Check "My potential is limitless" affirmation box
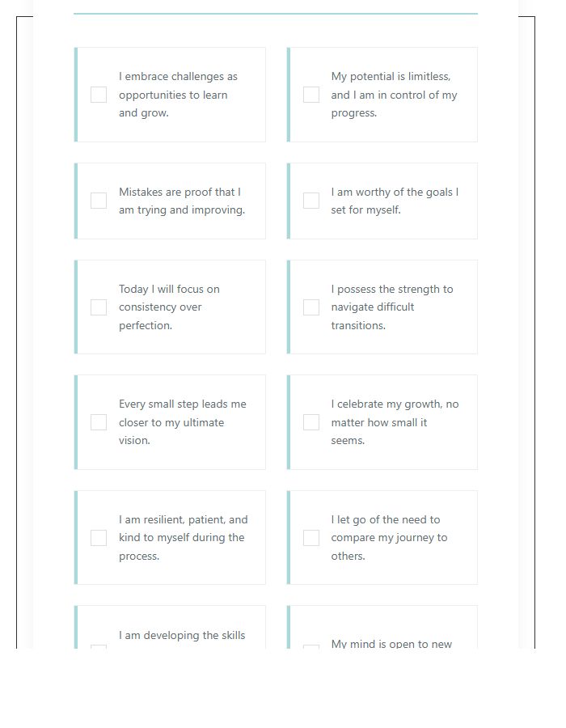The image size is (566, 728). (x=311, y=95)
